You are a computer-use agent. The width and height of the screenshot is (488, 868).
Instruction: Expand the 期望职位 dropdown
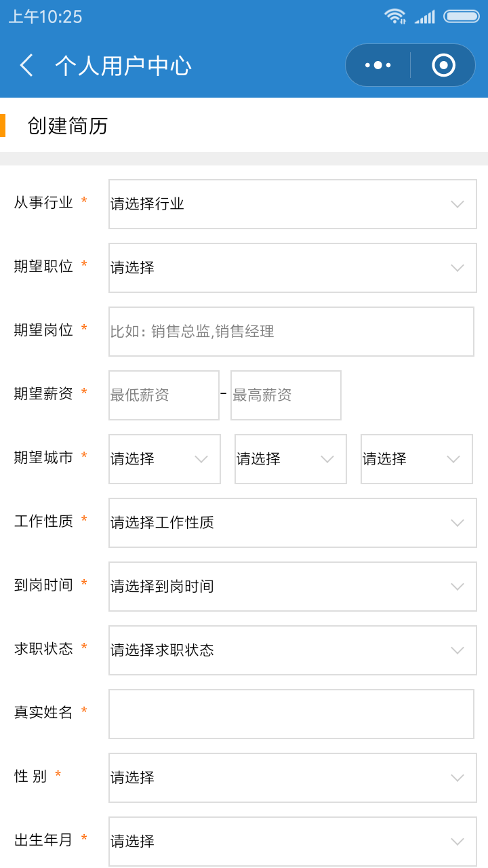pyautogui.click(x=293, y=268)
